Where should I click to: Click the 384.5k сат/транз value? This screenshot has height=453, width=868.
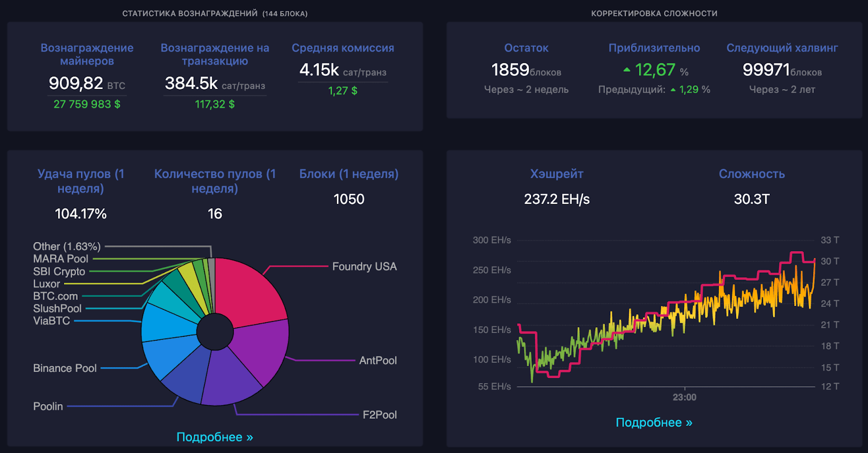click(x=215, y=84)
